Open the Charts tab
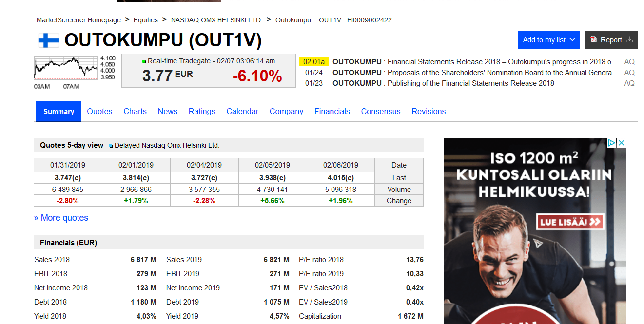This screenshot has width=644, height=324. (x=135, y=112)
